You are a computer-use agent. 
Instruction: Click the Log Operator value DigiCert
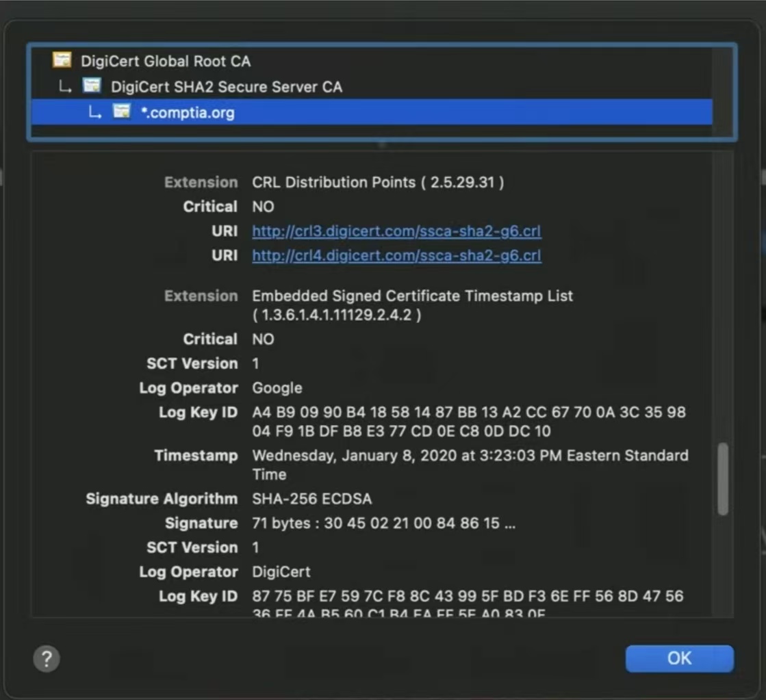point(281,572)
